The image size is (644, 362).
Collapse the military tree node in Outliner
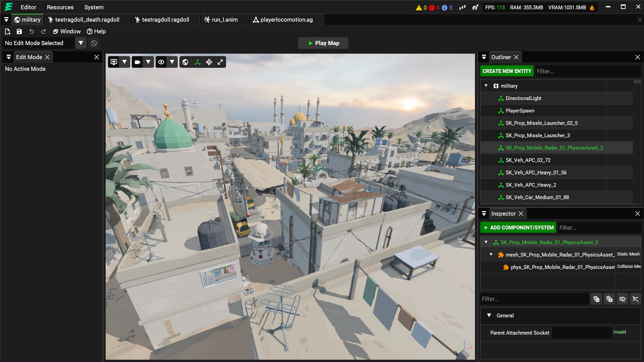click(x=486, y=86)
